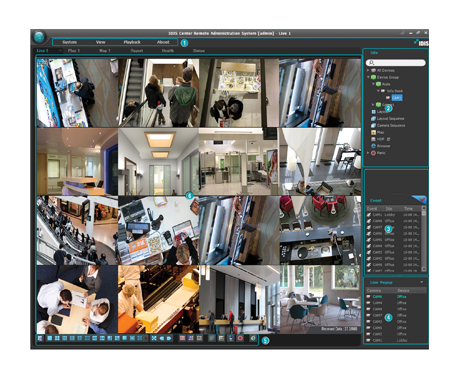This screenshot has width=460, height=380.
Task: Open Browser in the Site tree
Action: pos(383,146)
